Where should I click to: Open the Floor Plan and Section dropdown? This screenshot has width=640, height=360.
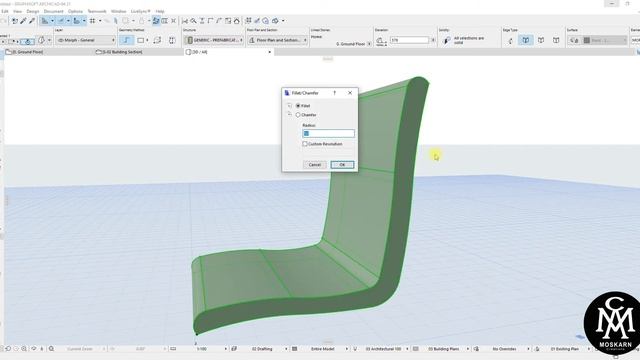coord(278,40)
